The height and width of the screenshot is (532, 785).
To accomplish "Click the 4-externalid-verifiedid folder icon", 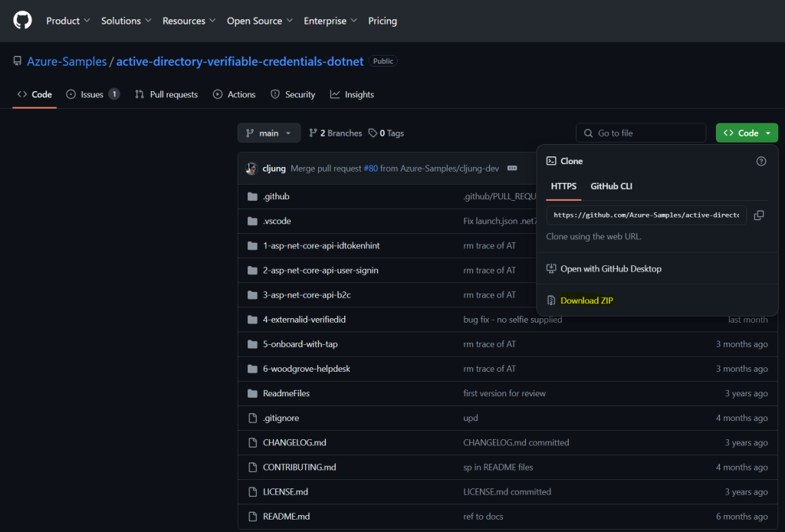I will click(252, 320).
